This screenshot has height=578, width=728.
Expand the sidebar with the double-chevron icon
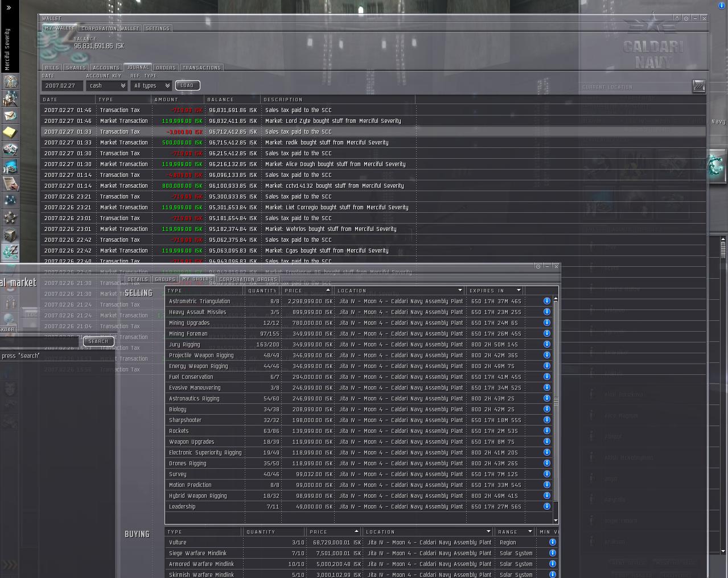coord(9,7)
